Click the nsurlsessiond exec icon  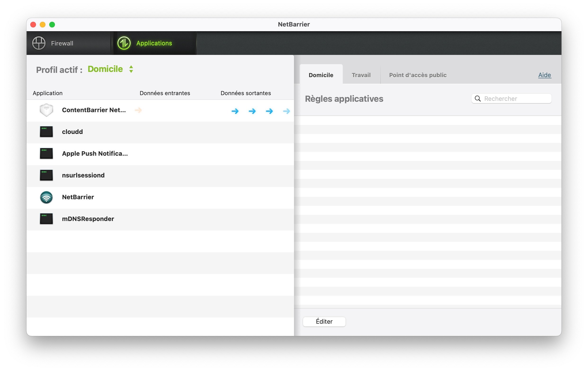click(46, 175)
